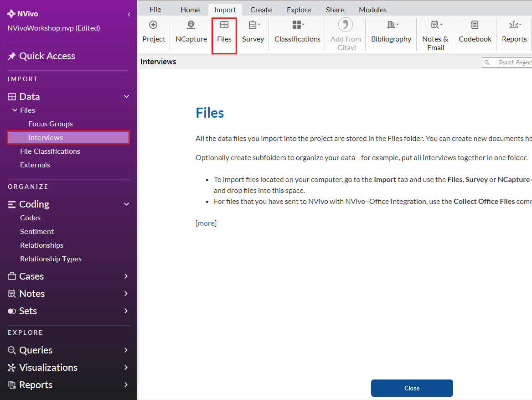Click the NVivoWorkshop.nvp project name
This screenshot has width=532, height=400.
54,28
